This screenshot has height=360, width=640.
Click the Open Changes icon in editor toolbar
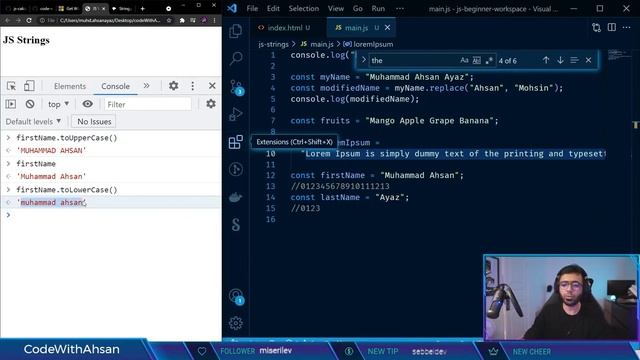[x=596, y=28]
